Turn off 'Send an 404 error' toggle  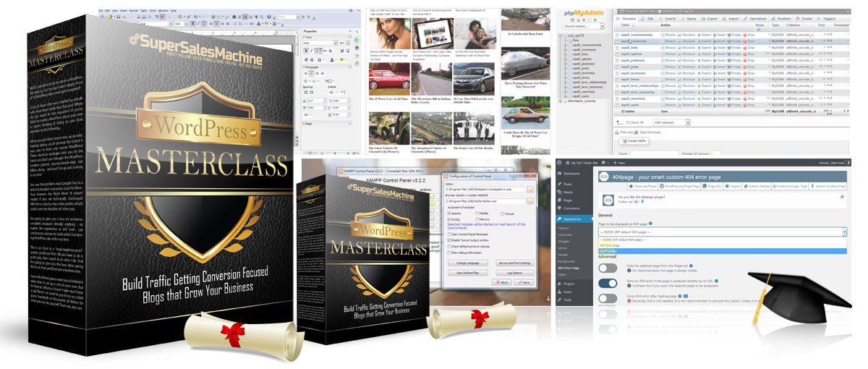[608, 283]
